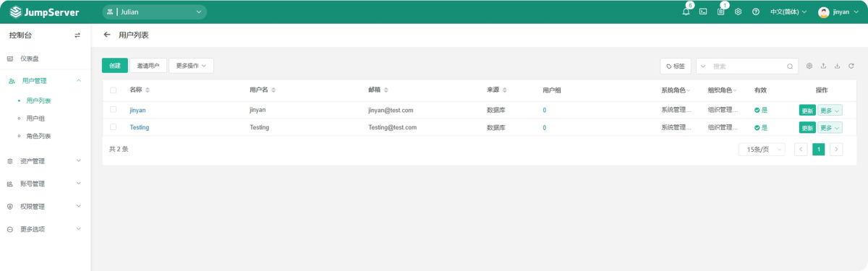Click the Testing@test.com email cell
This screenshot has width=868, height=271.
[392, 128]
